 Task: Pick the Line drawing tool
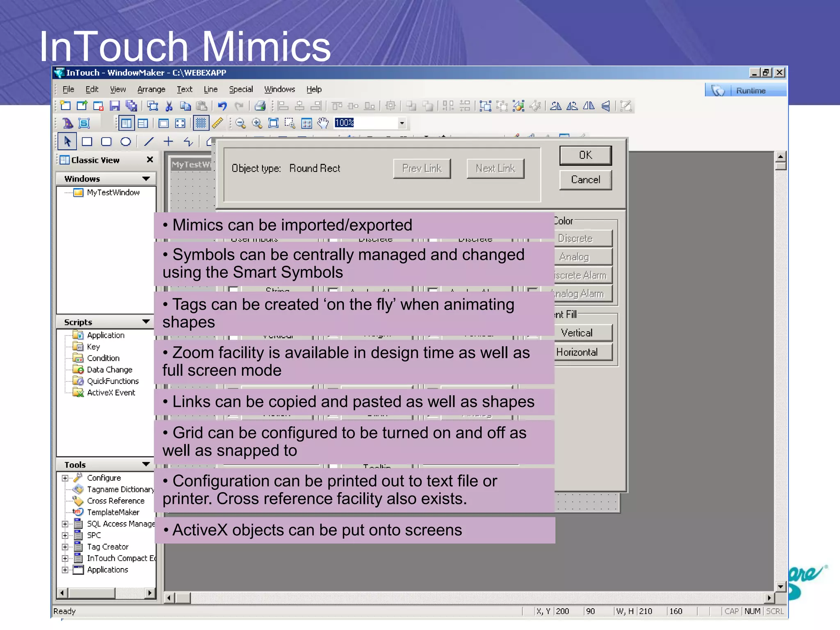click(149, 142)
